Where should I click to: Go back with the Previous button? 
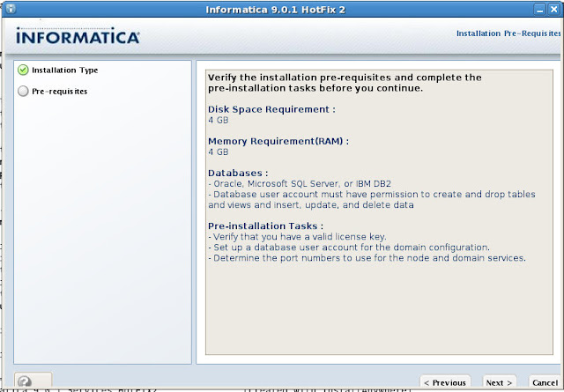coord(445,382)
